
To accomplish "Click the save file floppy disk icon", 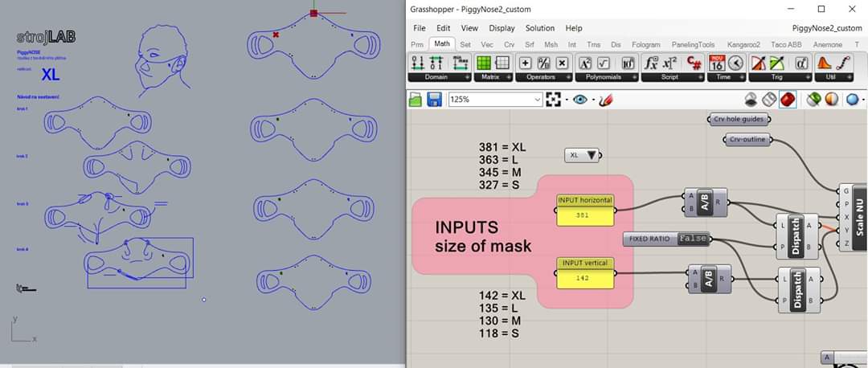I will point(435,100).
